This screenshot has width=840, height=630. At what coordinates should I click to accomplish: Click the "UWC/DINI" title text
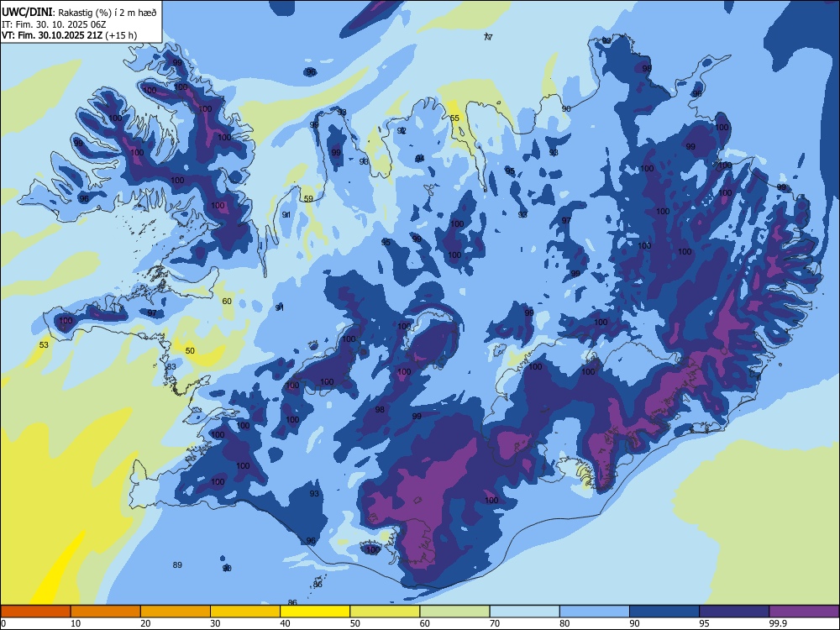pos(27,12)
